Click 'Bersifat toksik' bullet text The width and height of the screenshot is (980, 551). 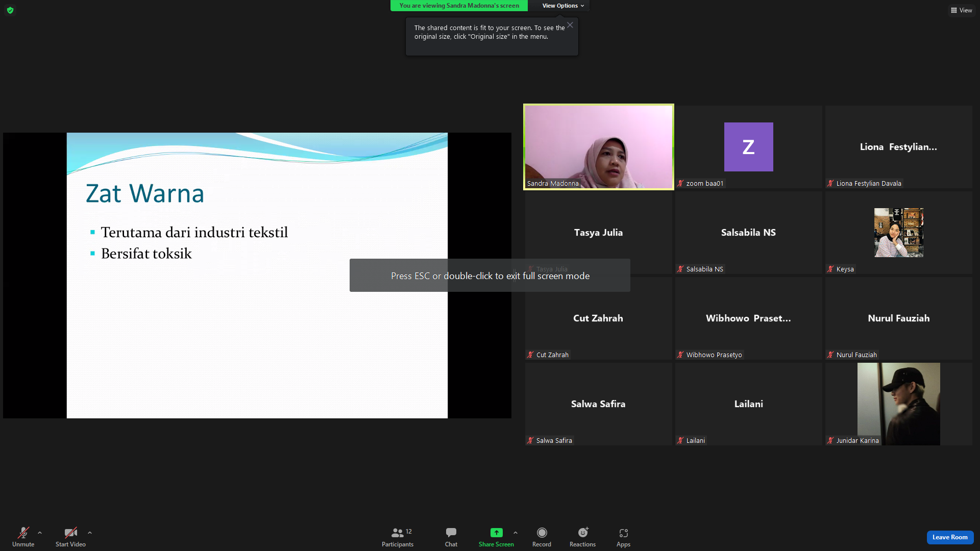tap(146, 254)
